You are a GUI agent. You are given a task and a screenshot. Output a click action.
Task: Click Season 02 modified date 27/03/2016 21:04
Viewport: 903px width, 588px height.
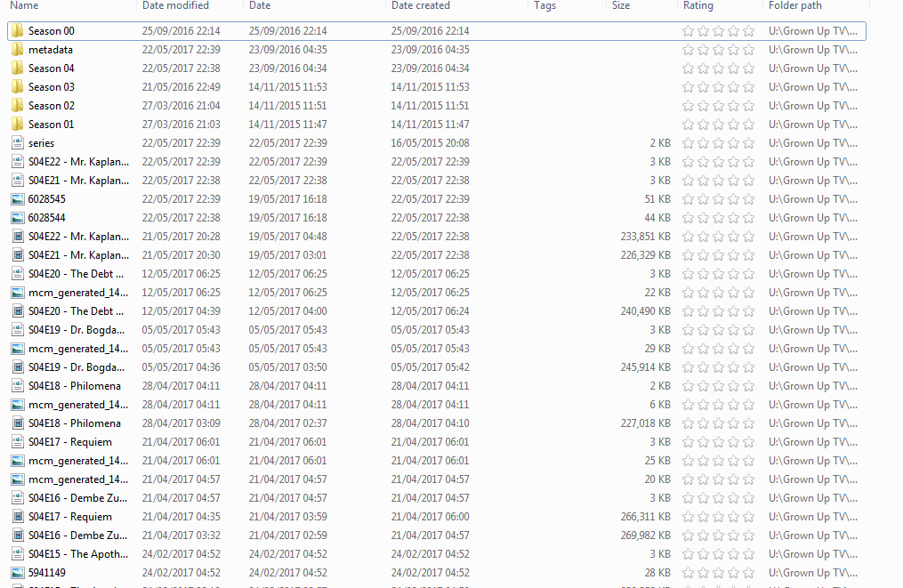coord(181,106)
